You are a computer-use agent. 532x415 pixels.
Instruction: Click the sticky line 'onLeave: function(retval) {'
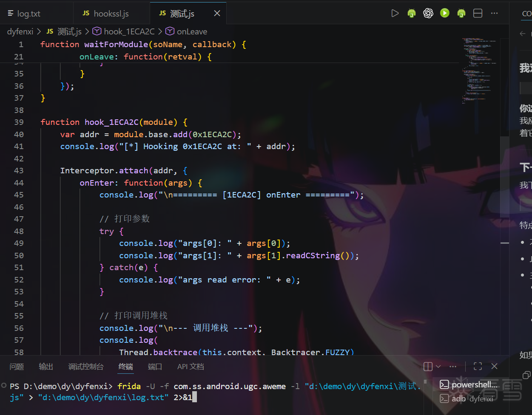tap(145, 56)
